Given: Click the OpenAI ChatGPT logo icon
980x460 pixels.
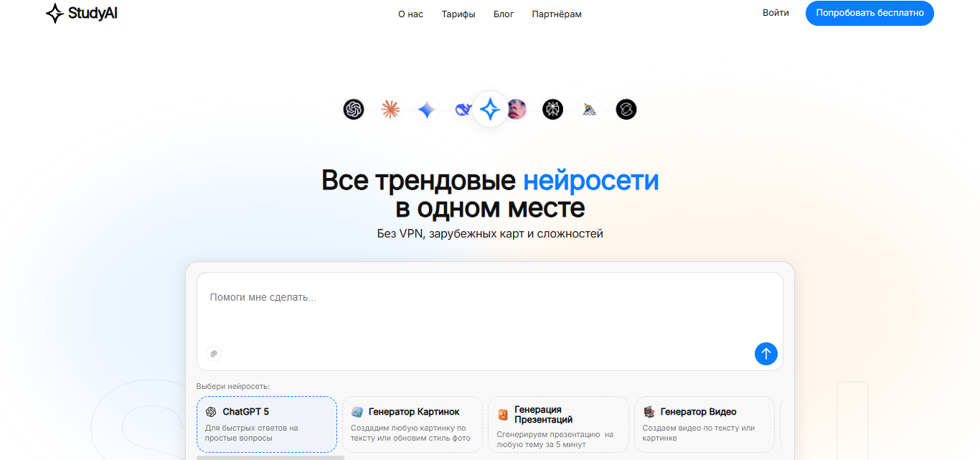Looking at the screenshot, I should (x=354, y=109).
